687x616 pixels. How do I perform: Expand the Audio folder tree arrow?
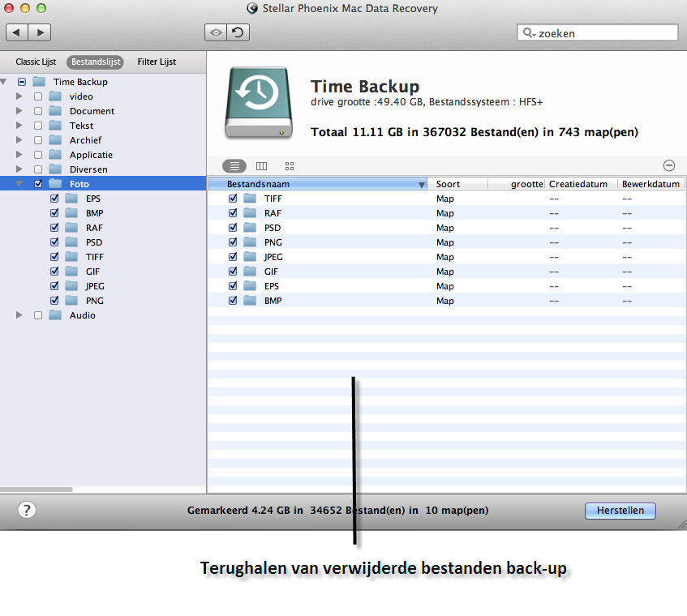pos(19,314)
